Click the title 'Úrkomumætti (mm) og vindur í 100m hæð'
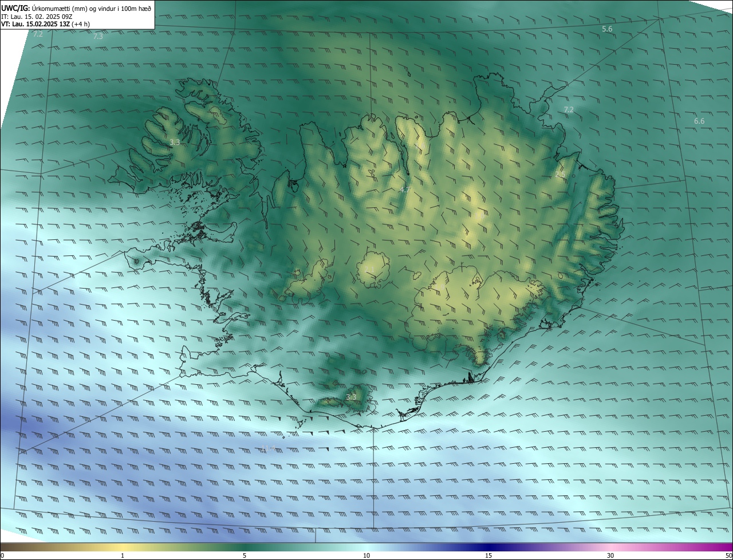Image resolution: width=733 pixels, height=560 pixels. (92, 9)
